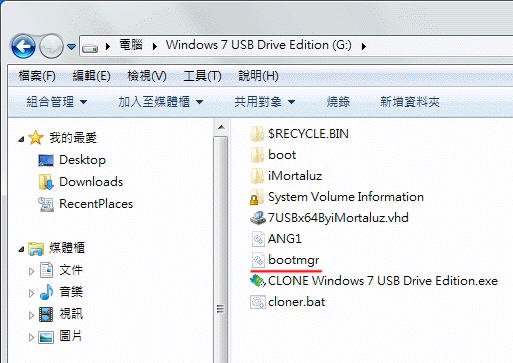513x363 pixels.
Task: Open Downloads in the navigation pane
Action: pos(91,182)
